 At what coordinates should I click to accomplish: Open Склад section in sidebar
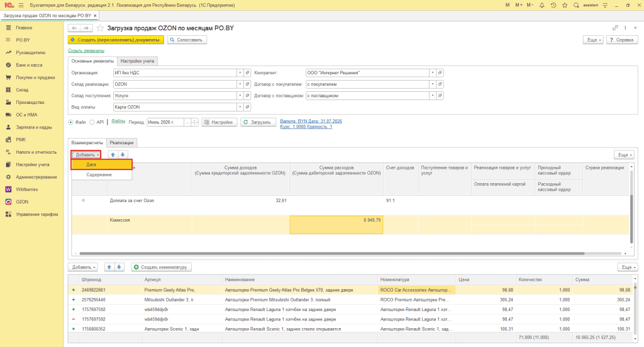[x=22, y=89]
